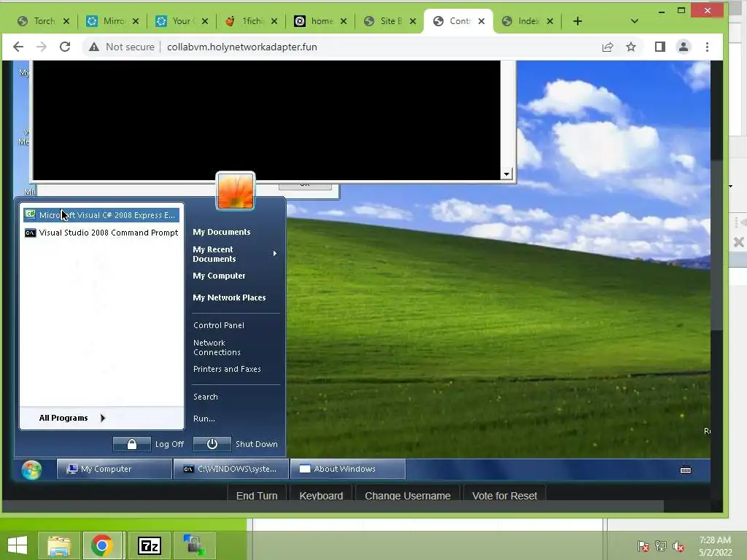The height and width of the screenshot is (560, 747).
Task: Click Vote for Reset button
Action: 505,495
